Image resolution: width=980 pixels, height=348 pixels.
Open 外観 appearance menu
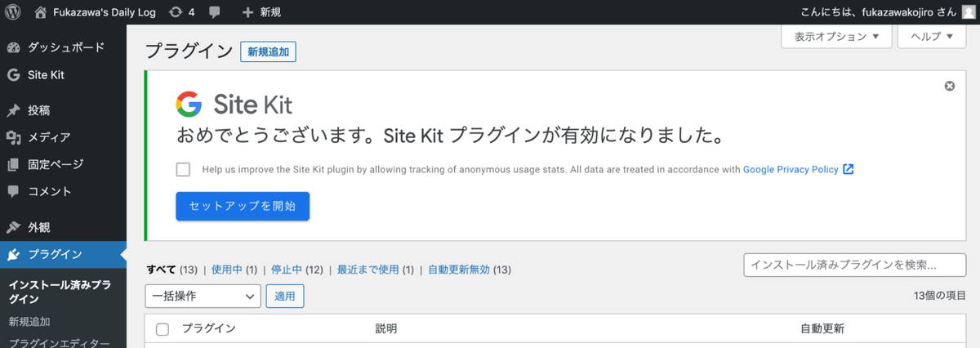click(x=39, y=227)
